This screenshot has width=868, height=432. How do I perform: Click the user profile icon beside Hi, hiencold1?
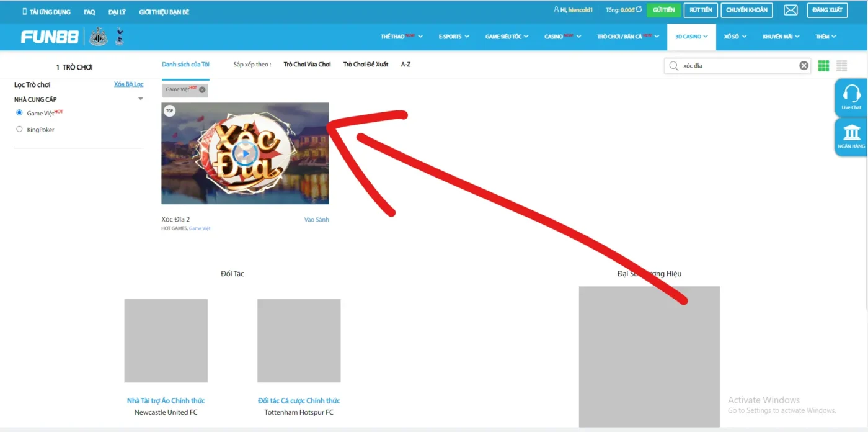point(556,10)
